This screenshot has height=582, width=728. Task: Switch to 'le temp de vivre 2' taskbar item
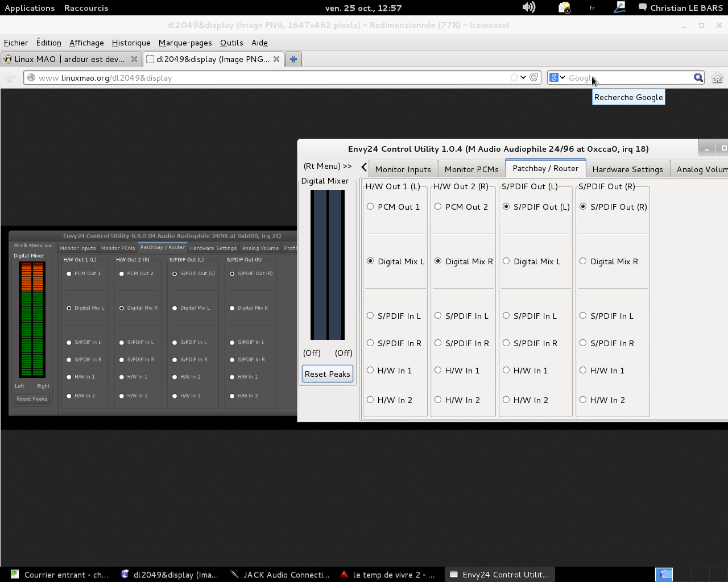[x=388, y=575]
